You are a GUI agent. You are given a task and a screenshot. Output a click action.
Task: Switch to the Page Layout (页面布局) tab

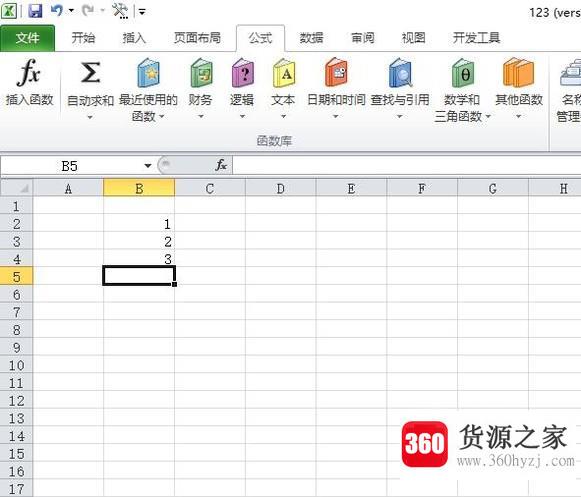click(x=197, y=38)
